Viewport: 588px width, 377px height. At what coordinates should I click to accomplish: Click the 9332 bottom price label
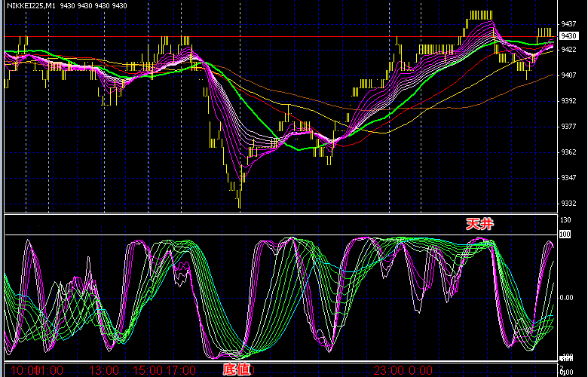(x=568, y=204)
